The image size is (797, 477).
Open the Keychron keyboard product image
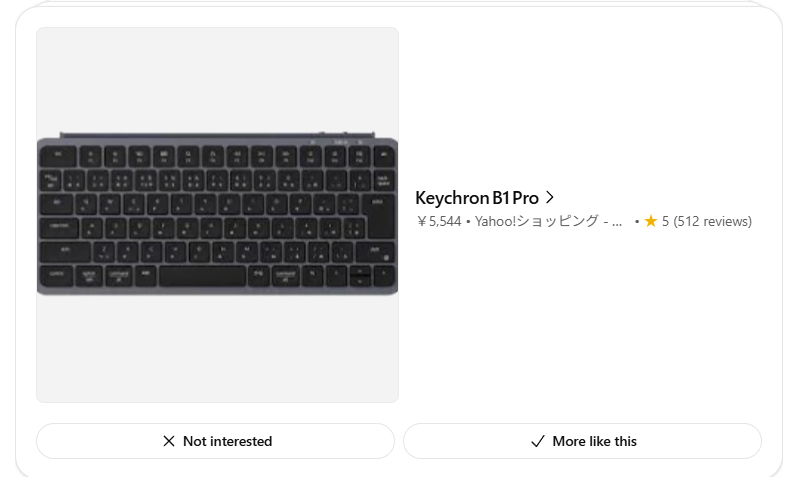pyautogui.click(x=218, y=215)
